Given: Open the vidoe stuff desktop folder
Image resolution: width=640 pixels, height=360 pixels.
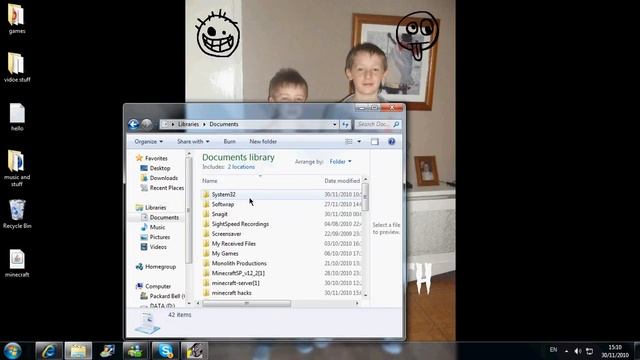Looking at the screenshot, I should (x=17, y=67).
